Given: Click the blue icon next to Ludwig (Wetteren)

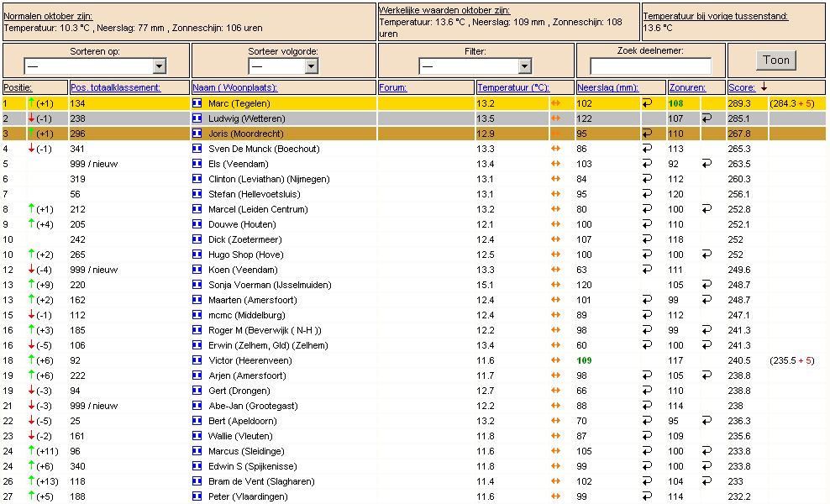Looking at the screenshot, I should pyautogui.click(x=197, y=118).
